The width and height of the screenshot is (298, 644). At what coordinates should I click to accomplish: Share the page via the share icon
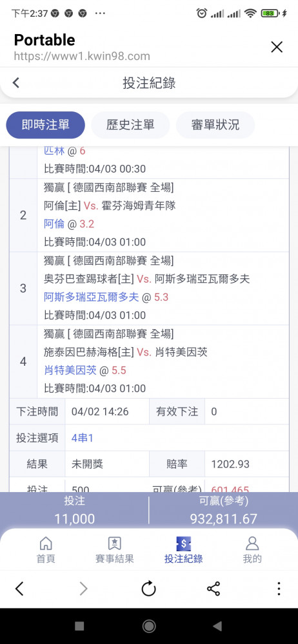tap(214, 589)
